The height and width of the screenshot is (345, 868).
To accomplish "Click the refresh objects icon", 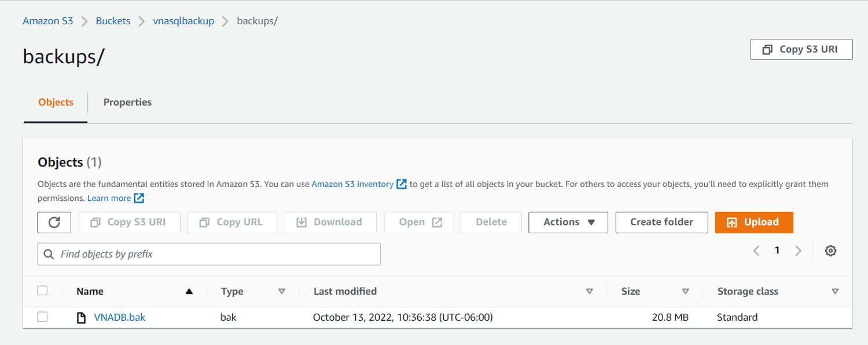I will pyautogui.click(x=54, y=222).
